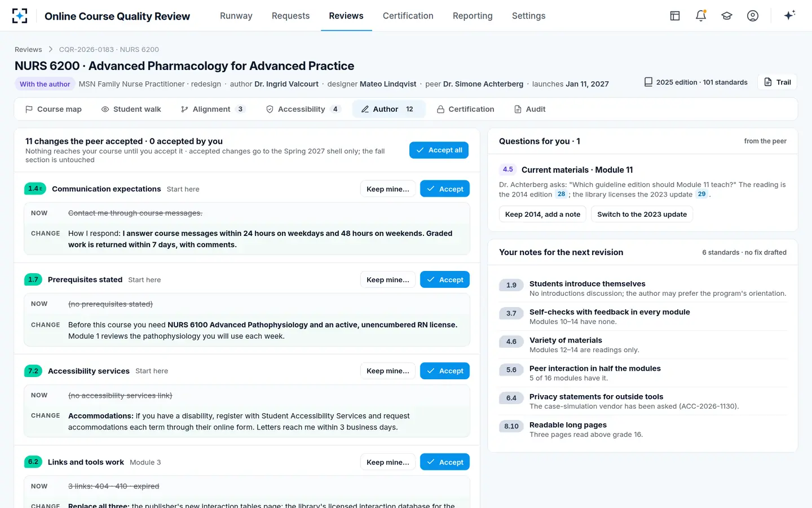Open Keep mine for Accessibility services
Image resolution: width=812 pixels, height=508 pixels.
[x=388, y=371]
